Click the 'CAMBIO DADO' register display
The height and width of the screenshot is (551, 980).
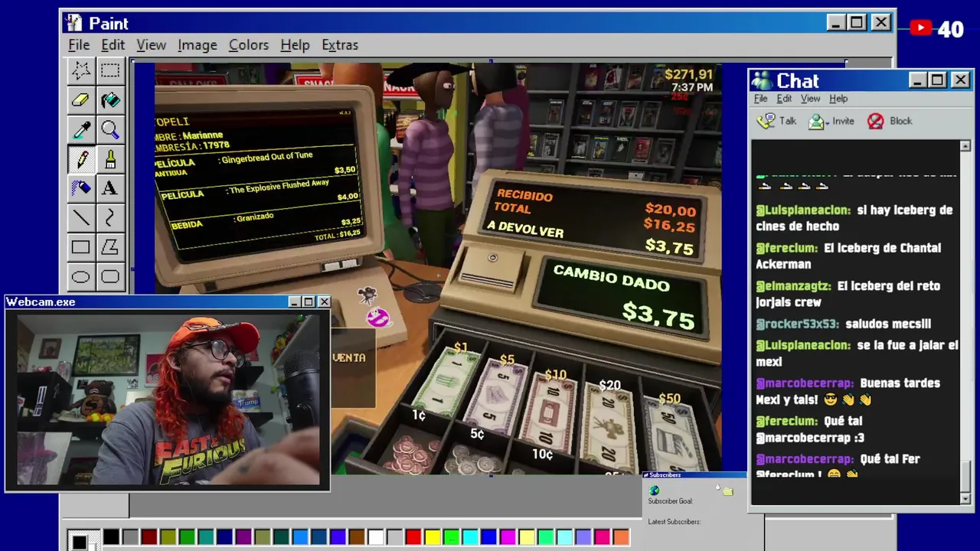622,299
